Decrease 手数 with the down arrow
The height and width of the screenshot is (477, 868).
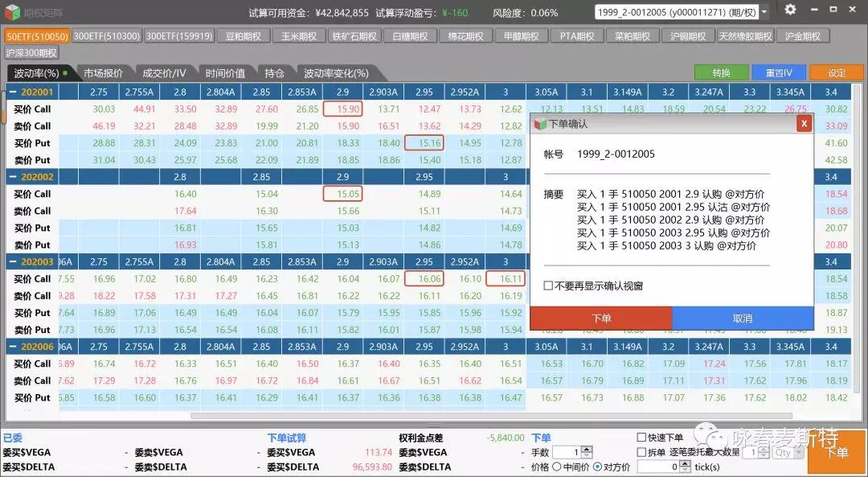point(588,455)
